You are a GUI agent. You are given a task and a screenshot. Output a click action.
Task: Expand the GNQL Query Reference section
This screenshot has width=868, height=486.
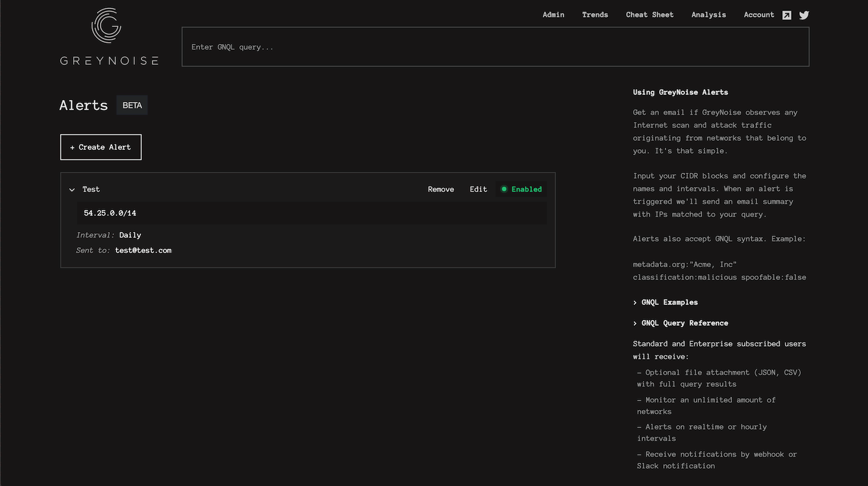(x=680, y=323)
